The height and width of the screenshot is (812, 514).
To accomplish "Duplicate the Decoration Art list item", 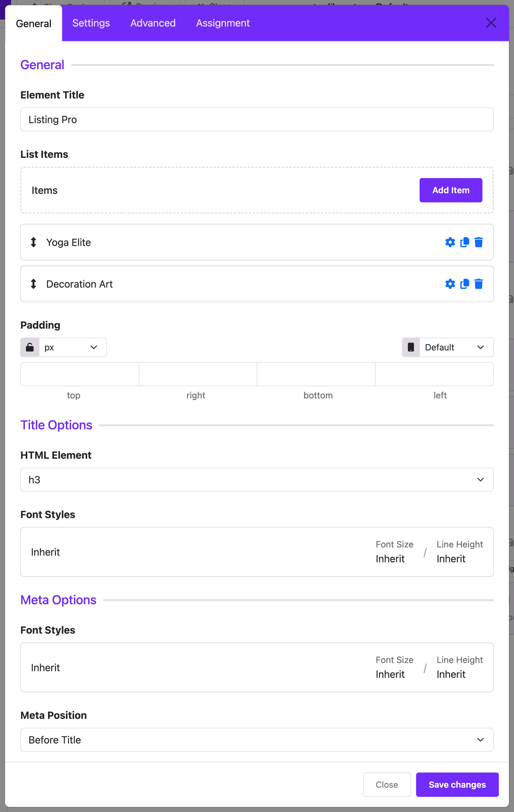I will point(464,284).
